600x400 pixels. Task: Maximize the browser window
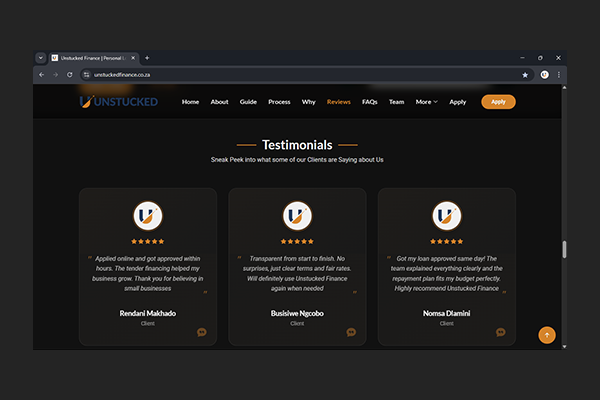[540, 58]
